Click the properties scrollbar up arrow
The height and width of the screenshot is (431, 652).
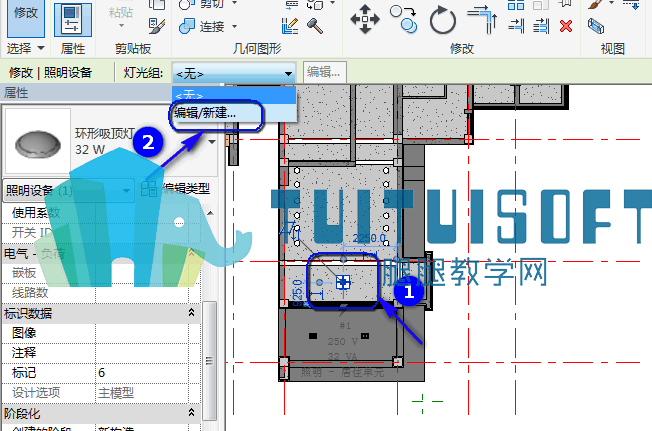(x=210, y=213)
